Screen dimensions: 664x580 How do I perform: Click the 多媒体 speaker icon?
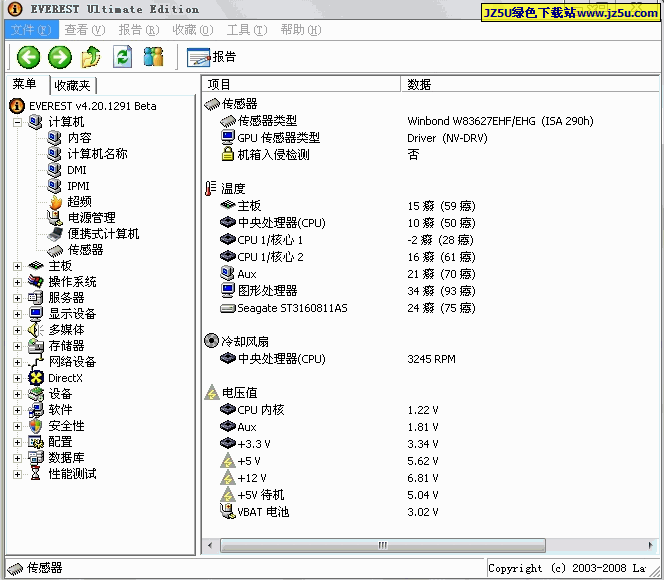tap(36, 330)
